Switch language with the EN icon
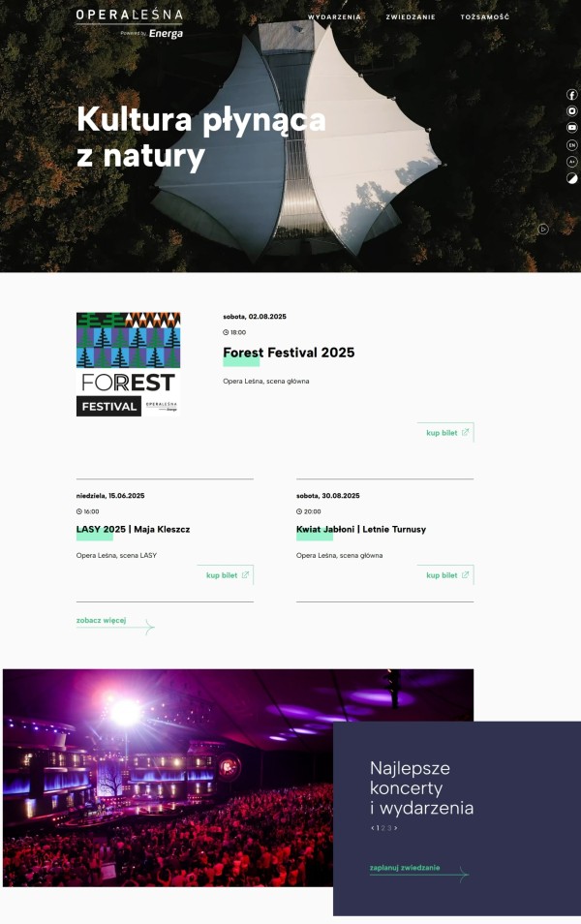Viewport: 581px width, 924px height. pyautogui.click(x=571, y=145)
